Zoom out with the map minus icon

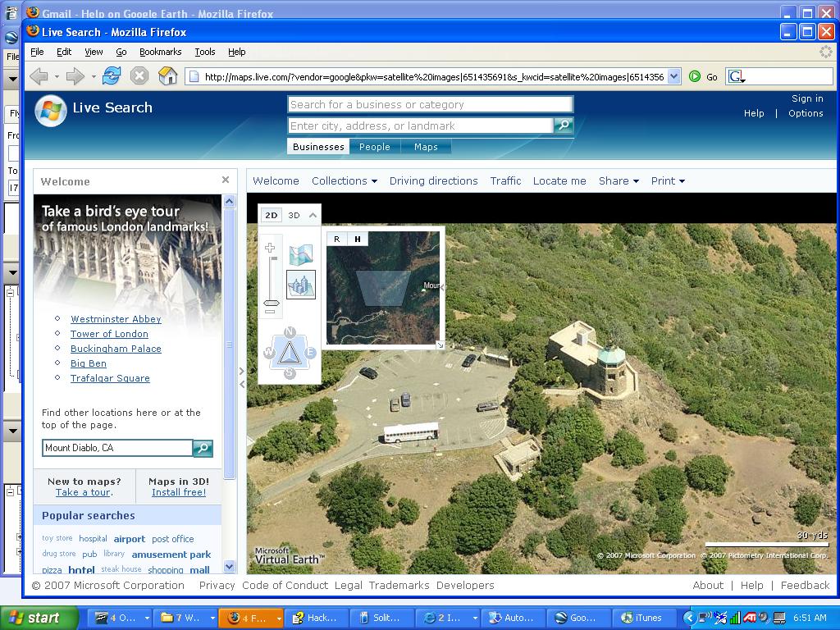tap(270, 311)
